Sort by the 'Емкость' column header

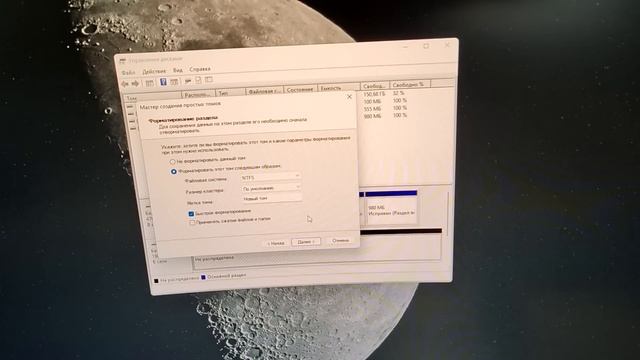(x=339, y=88)
